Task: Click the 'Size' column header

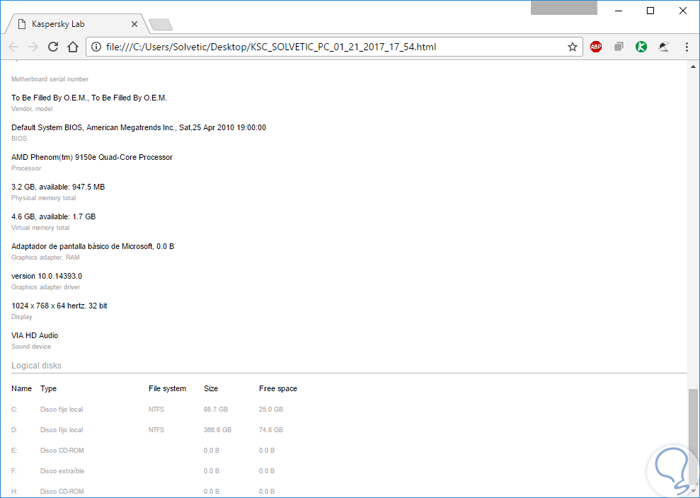Action: pyautogui.click(x=211, y=389)
